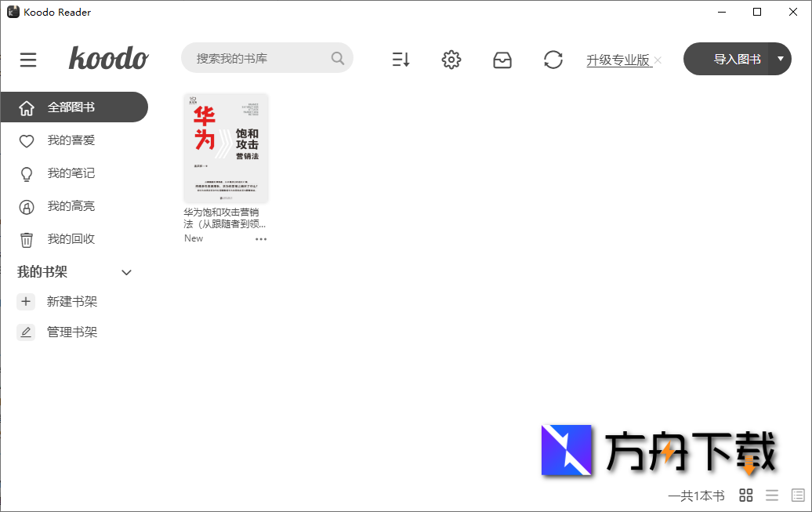Click the 管理书架 pencil icon
This screenshot has height=512, width=812.
(x=26, y=332)
